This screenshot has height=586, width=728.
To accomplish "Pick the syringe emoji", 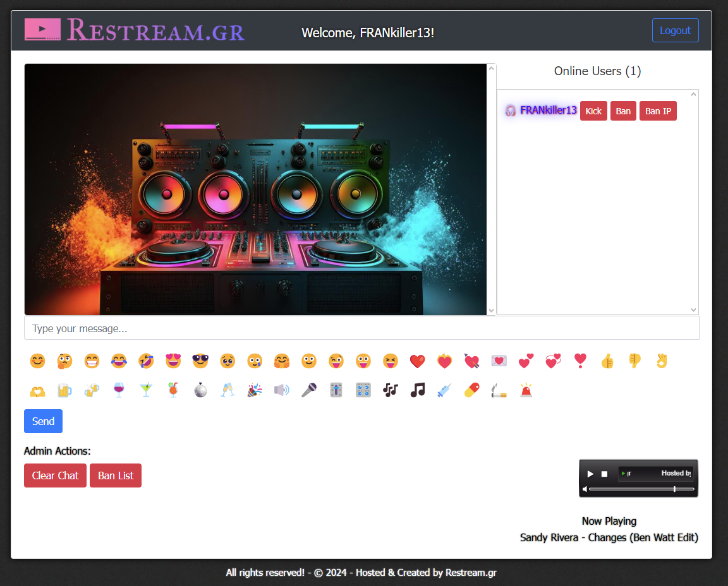I will [x=445, y=390].
